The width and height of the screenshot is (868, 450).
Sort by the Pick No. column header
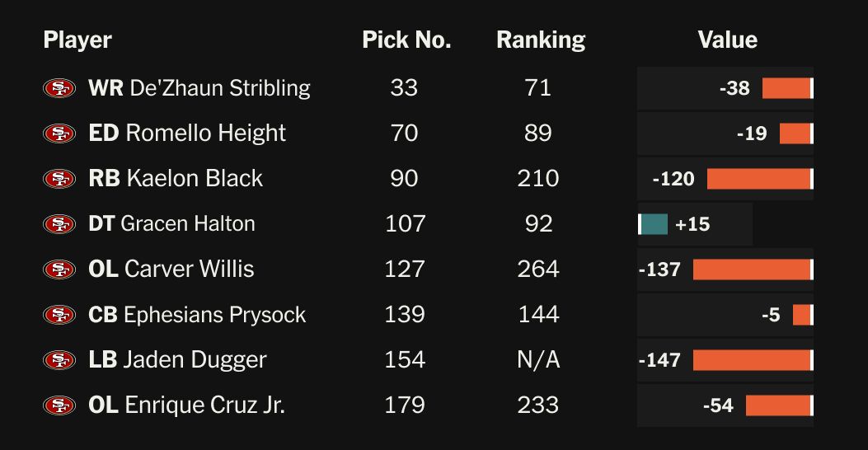[406, 40]
